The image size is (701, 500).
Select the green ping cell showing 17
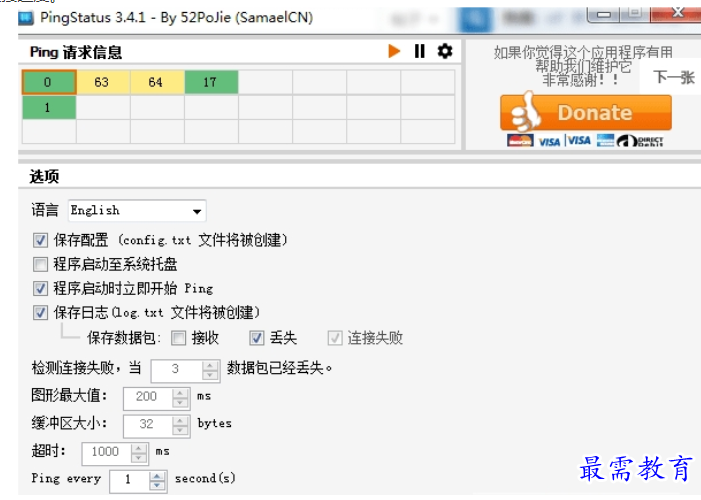point(211,82)
